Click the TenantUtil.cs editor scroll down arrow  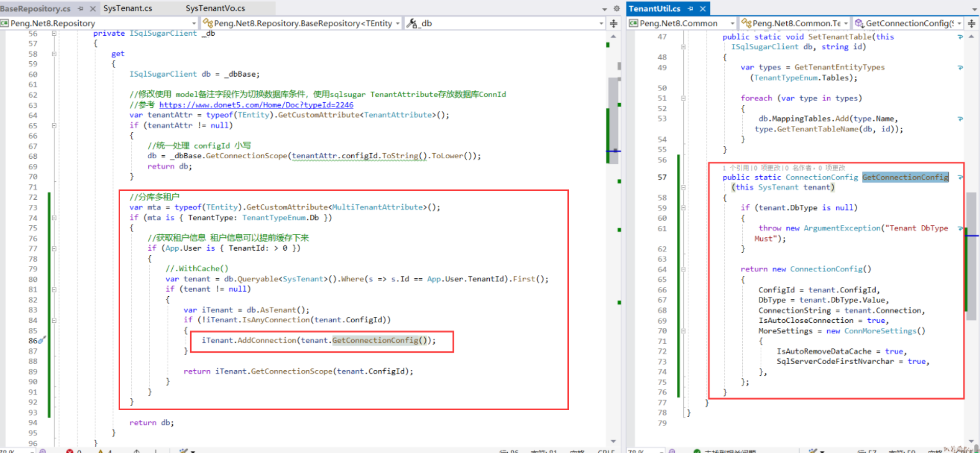point(971,441)
